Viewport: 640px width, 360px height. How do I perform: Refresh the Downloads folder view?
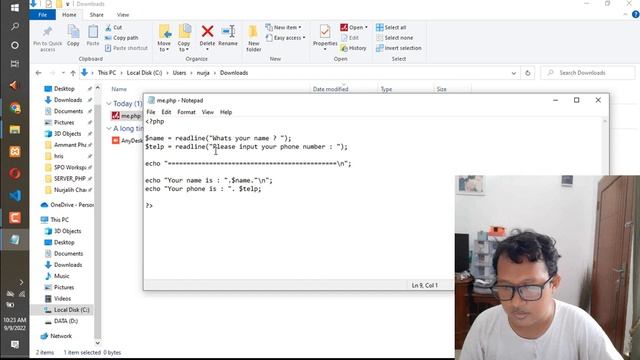[x=527, y=73]
